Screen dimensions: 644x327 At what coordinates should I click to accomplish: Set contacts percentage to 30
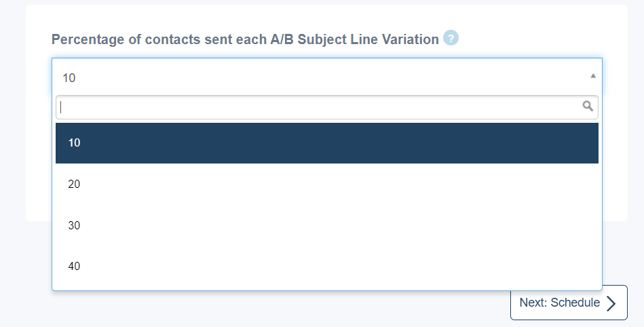[327, 225]
